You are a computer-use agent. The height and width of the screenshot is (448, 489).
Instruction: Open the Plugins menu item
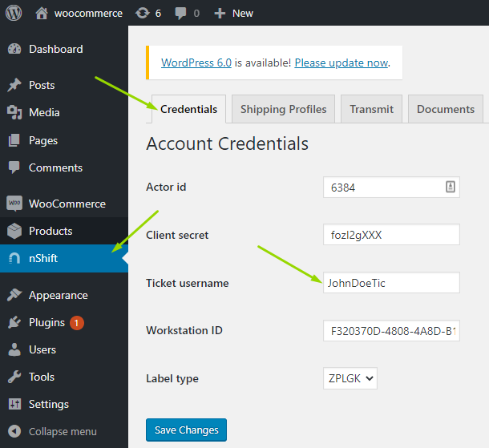[64, 322]
